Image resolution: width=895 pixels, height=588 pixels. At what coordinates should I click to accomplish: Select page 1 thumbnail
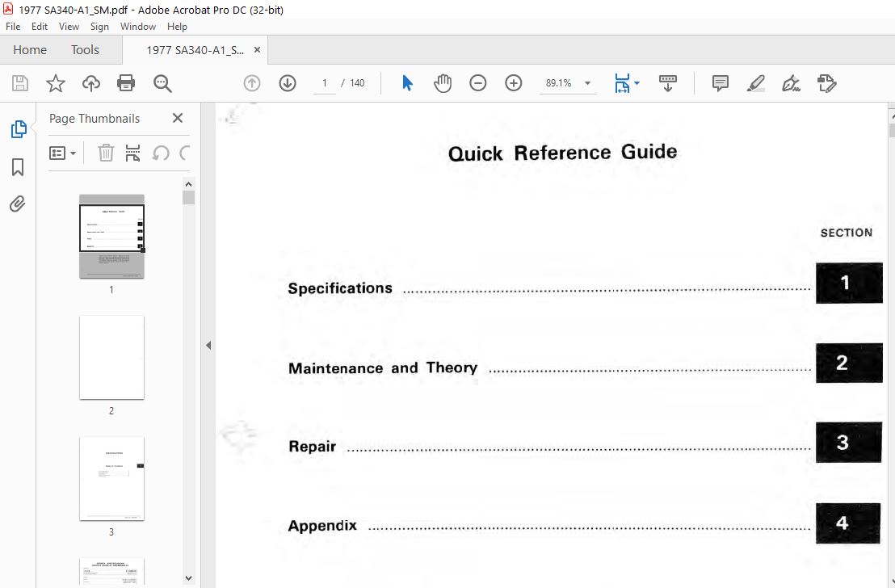(111, 237)
